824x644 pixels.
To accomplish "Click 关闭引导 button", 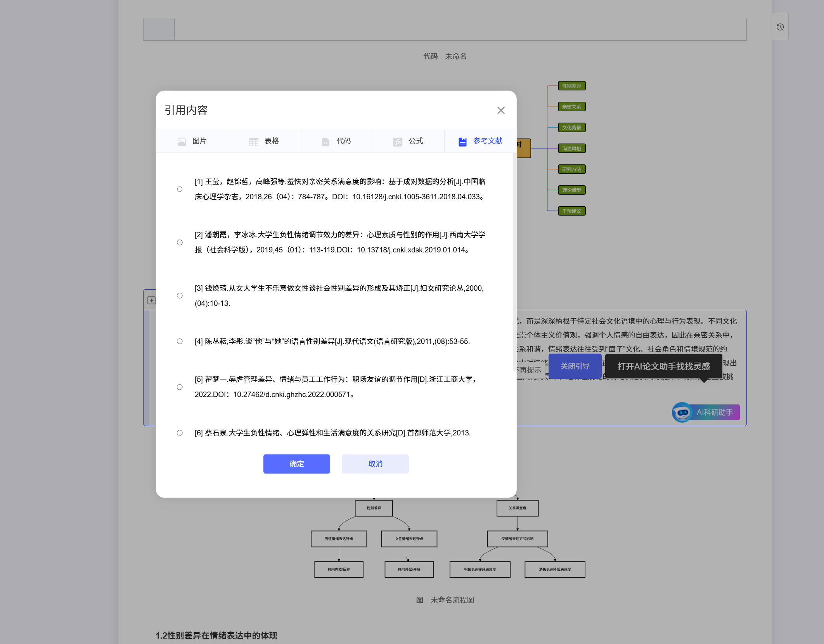I will pyautogui.click(x=575, y=366).
